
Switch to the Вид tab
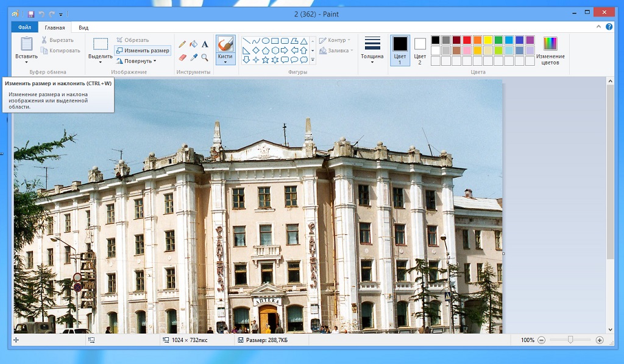coord(83,27)
